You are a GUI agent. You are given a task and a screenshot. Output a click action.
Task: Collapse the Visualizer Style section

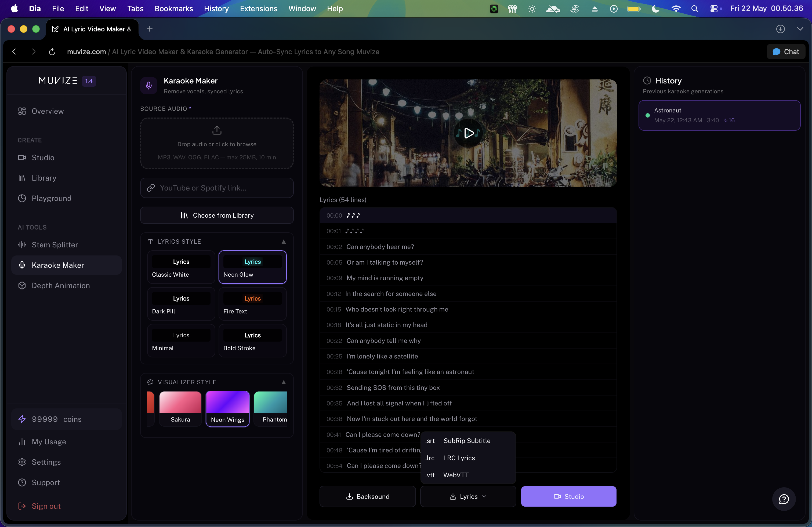pyautogui.click(x=284, y=382)
